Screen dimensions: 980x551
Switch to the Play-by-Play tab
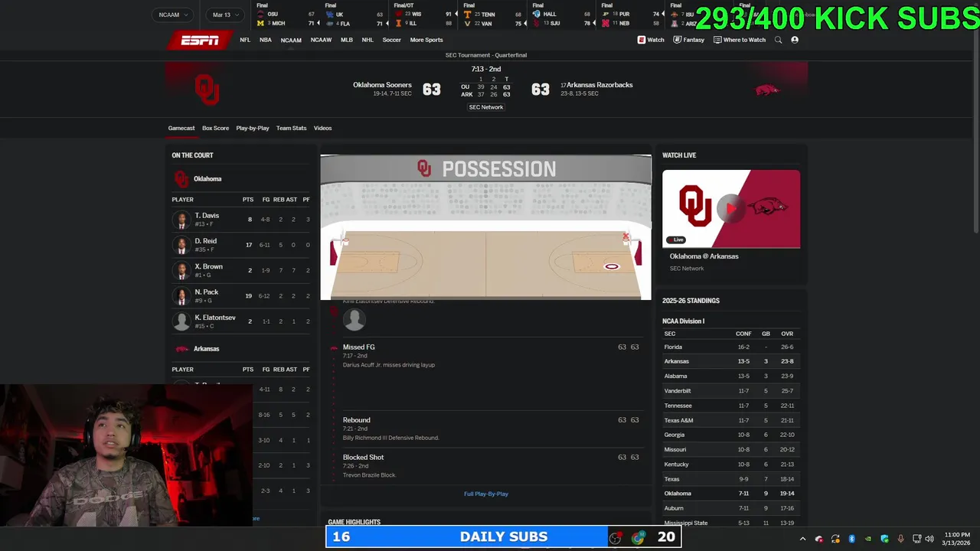253,128
